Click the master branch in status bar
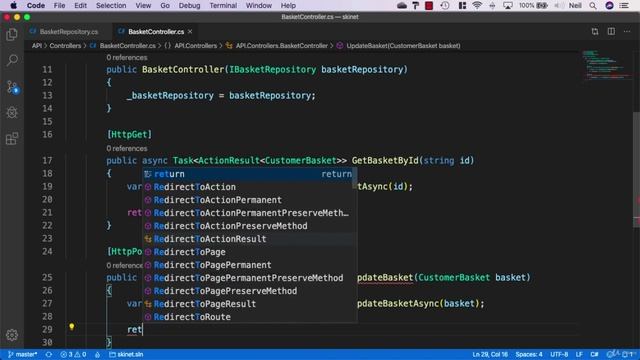640x360 pixels. [23, 354]
